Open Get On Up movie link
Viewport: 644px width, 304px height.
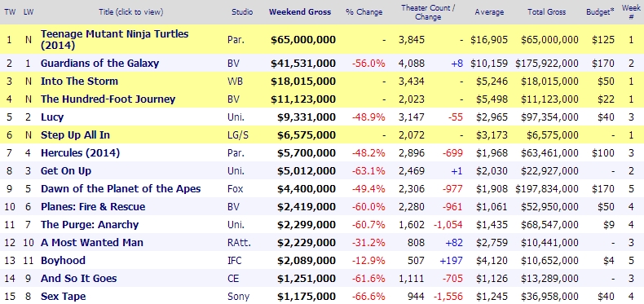66,171
